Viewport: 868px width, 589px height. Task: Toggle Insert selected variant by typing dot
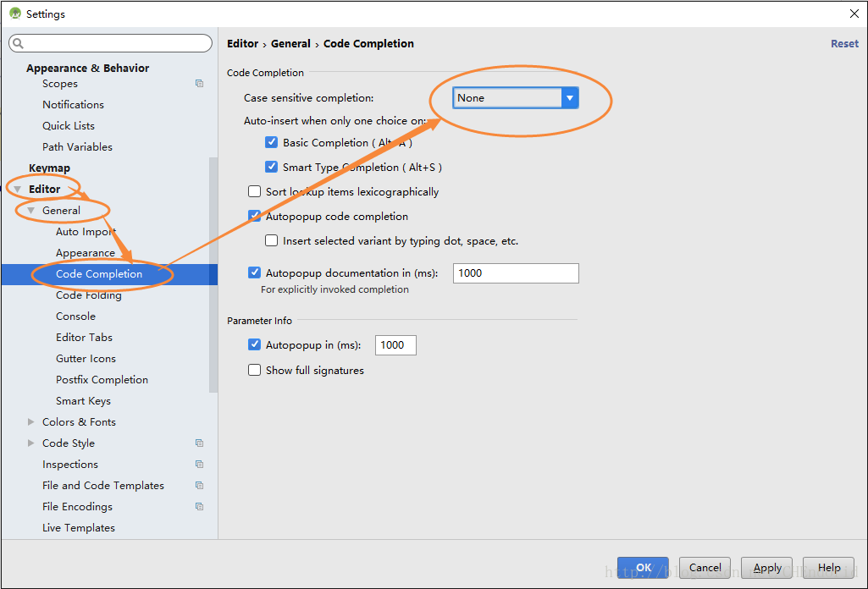point(271,241)
